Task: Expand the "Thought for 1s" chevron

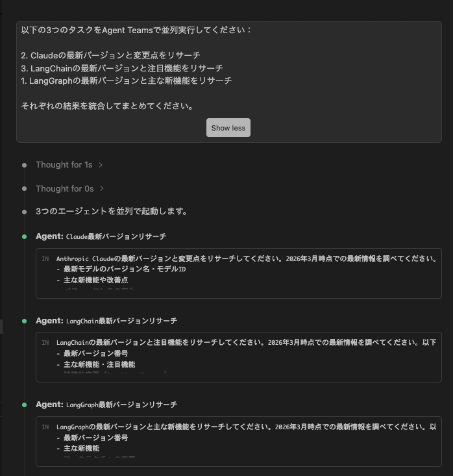Action: coord(101,165)
